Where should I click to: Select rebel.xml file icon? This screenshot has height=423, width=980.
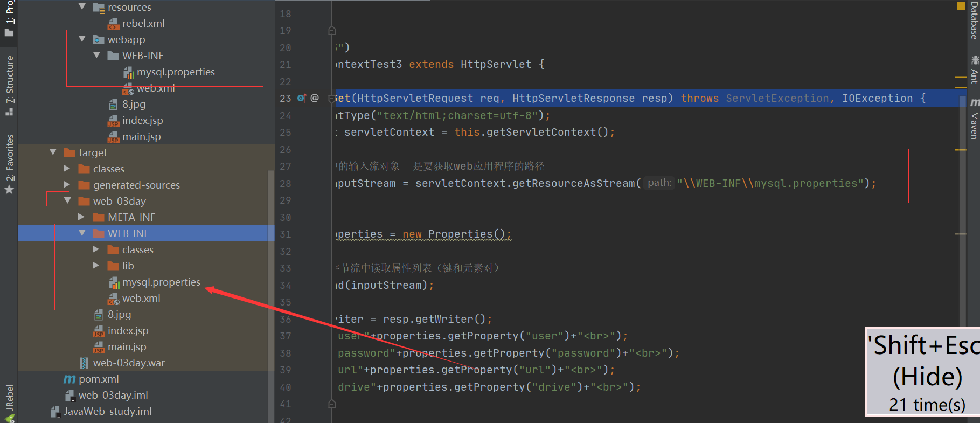pyautogui.click(x=113, y=23)
